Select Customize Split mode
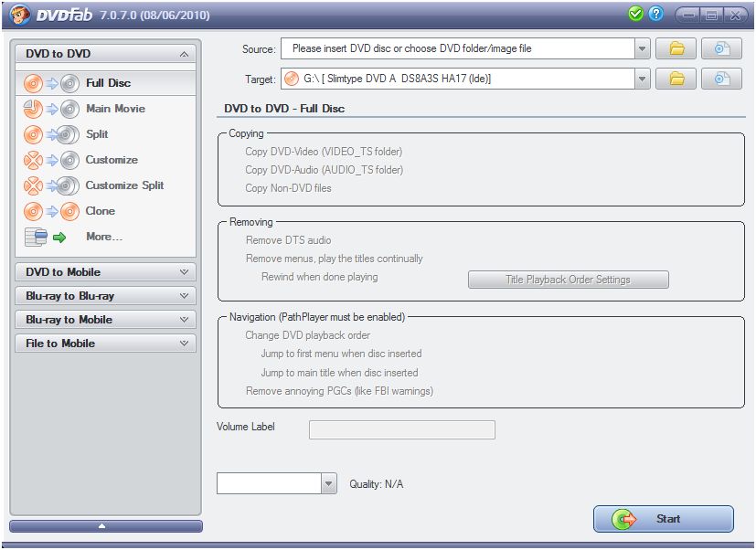This screenshot has width=756, height=550. (106, 185)
